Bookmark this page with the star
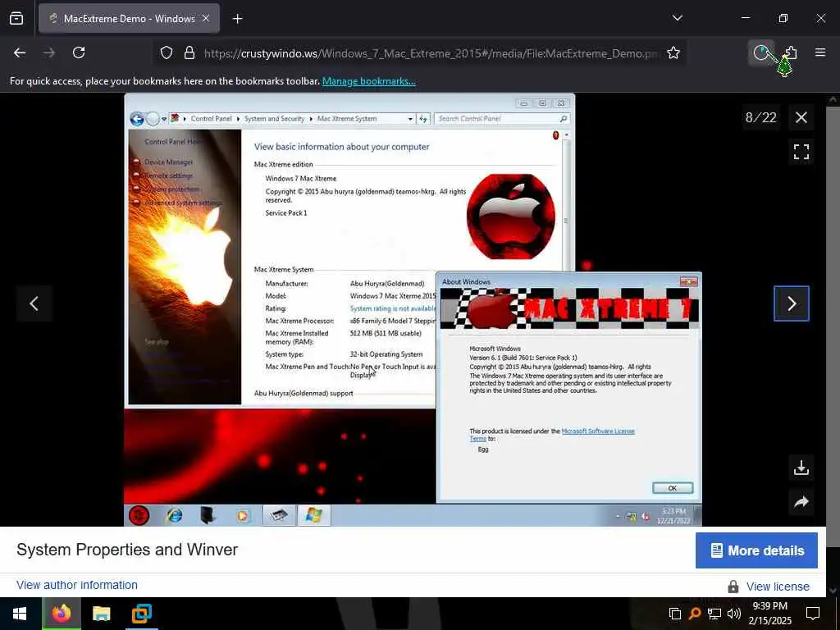The image size is (840, 630). coord(673,52)
